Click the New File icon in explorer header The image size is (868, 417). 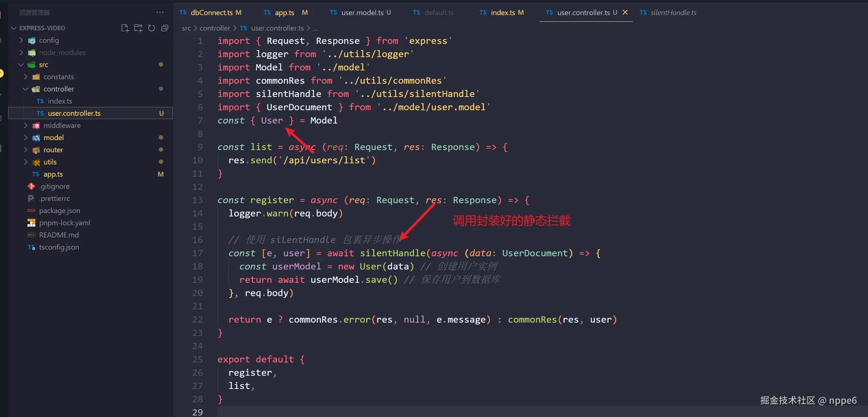coord(125,28)
